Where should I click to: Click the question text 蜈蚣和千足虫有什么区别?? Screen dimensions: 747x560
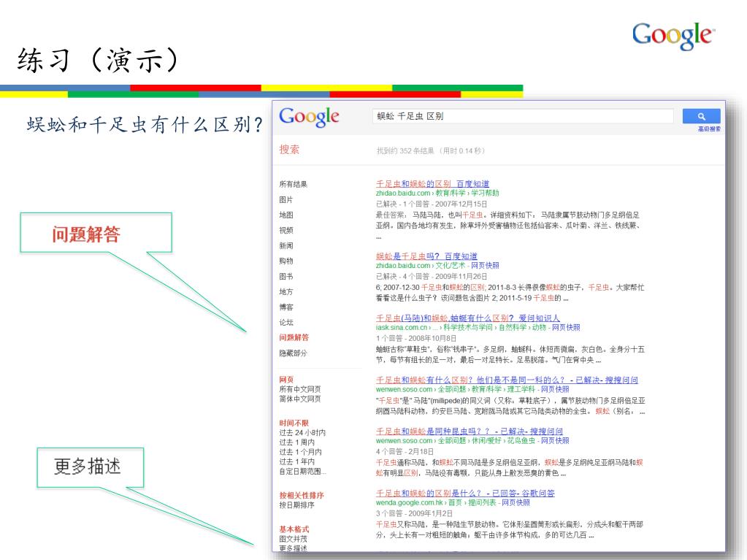[145, 125]
